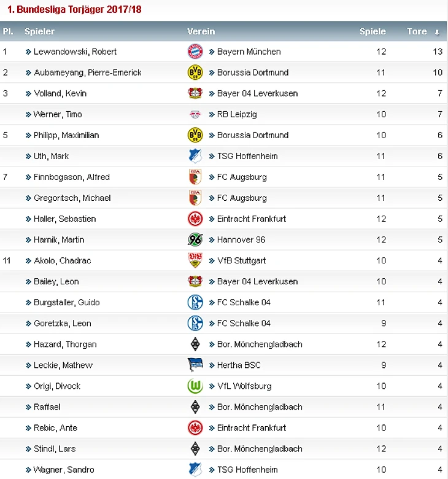Viewport: 448px width, 479px height.
Task: Click Eintracht Frankfurt crest in Haller row
Action: tap(195, 219)
